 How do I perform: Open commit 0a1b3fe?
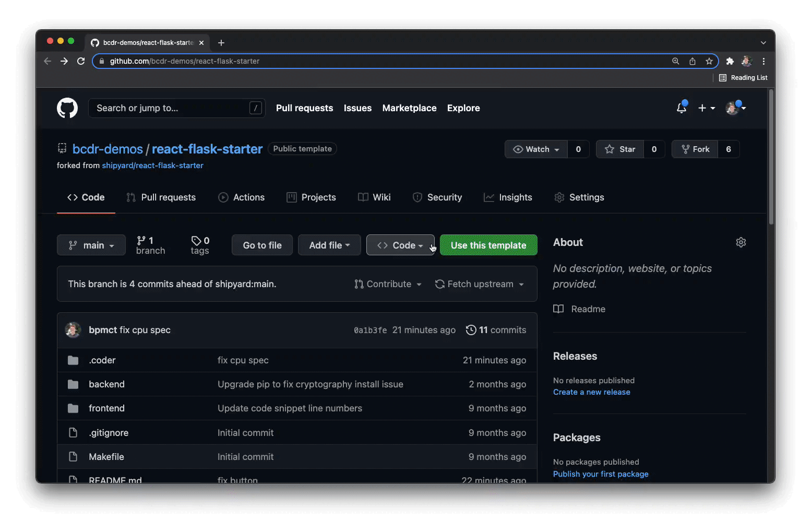tap(371, 330)
